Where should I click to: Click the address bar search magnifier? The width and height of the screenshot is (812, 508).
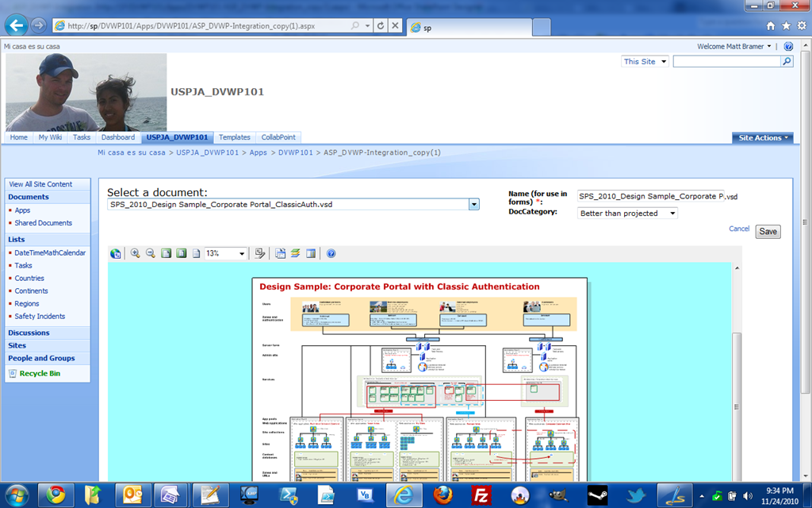point(355,25)
